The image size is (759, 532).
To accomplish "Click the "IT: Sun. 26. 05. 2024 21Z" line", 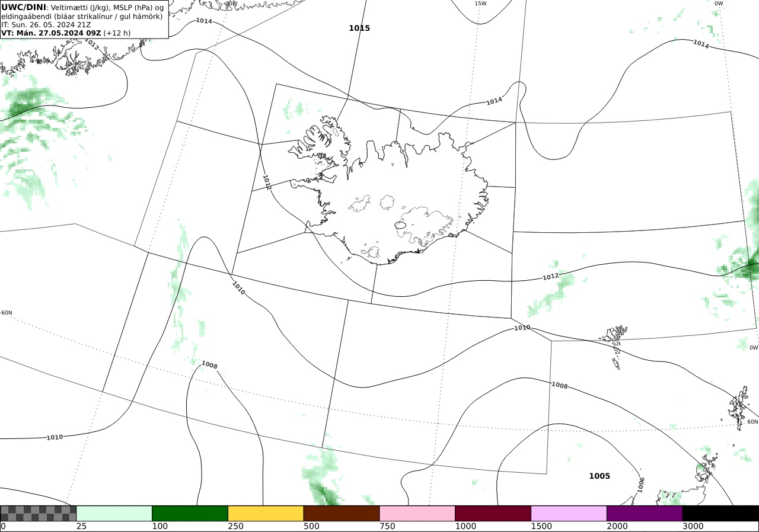I will point(46,25).
